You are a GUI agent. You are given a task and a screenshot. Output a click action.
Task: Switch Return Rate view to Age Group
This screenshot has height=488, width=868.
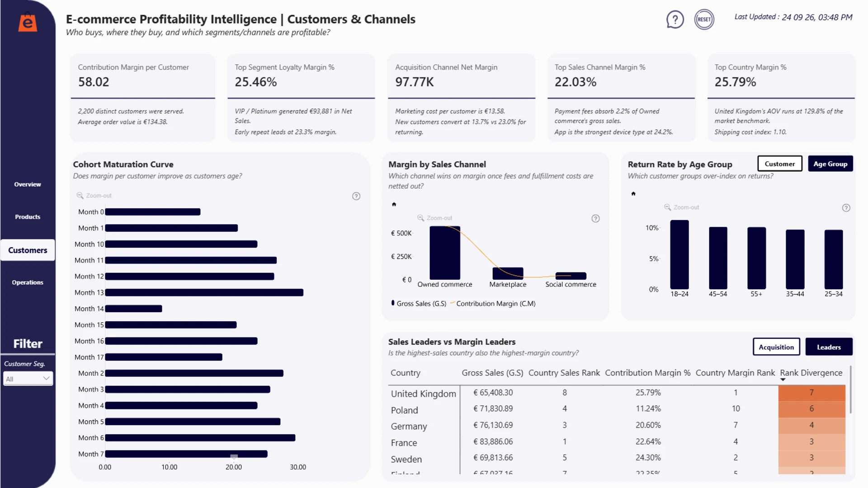click(830, 164)
